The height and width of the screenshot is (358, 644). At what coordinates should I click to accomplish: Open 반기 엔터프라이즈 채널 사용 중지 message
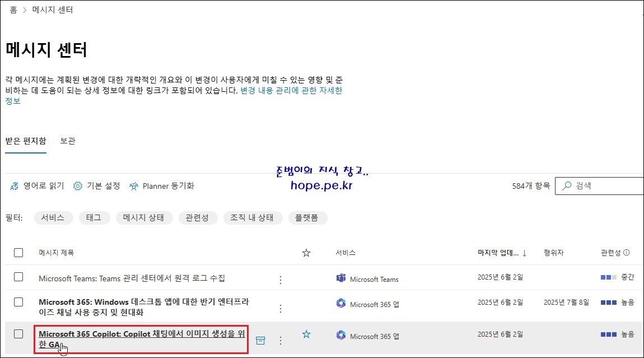tap(144, 307)
